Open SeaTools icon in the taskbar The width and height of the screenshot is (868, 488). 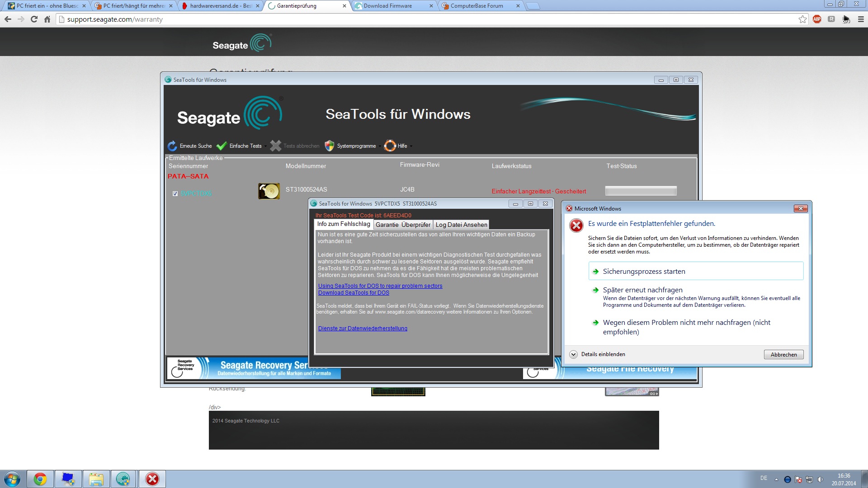123,479
